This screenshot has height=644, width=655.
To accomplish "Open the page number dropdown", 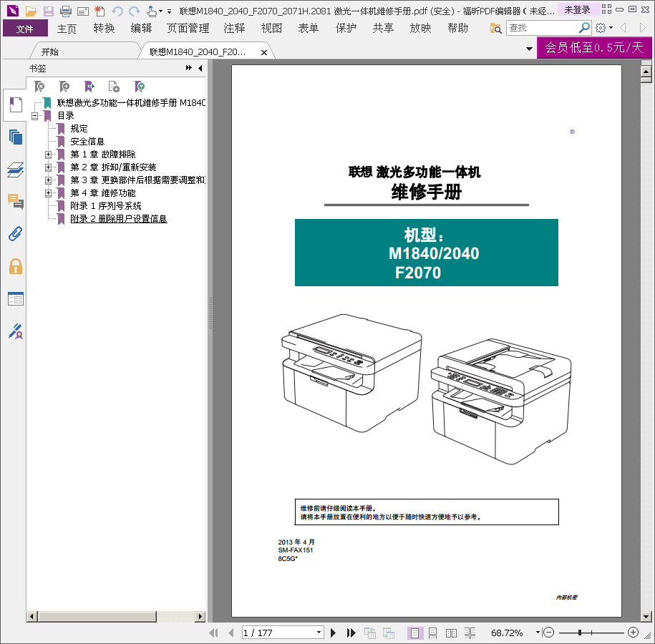I will 319,633.
